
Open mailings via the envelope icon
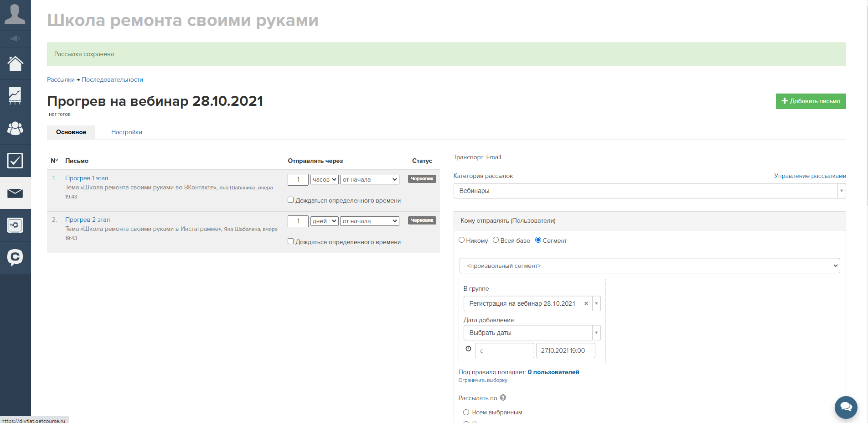coord(15,193)
